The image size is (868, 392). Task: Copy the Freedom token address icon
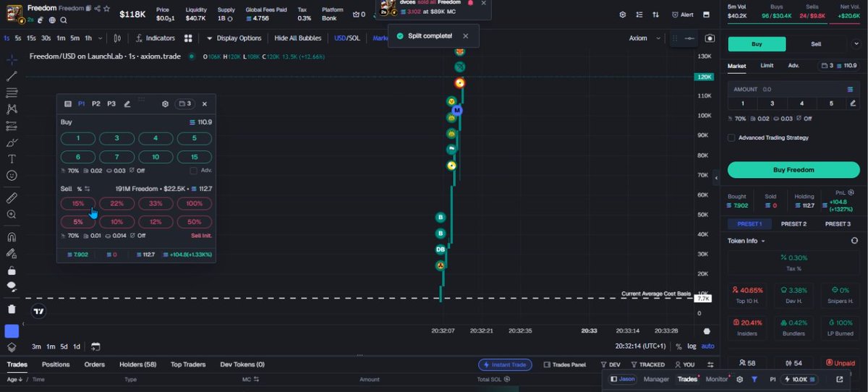(x=88, y=9)
